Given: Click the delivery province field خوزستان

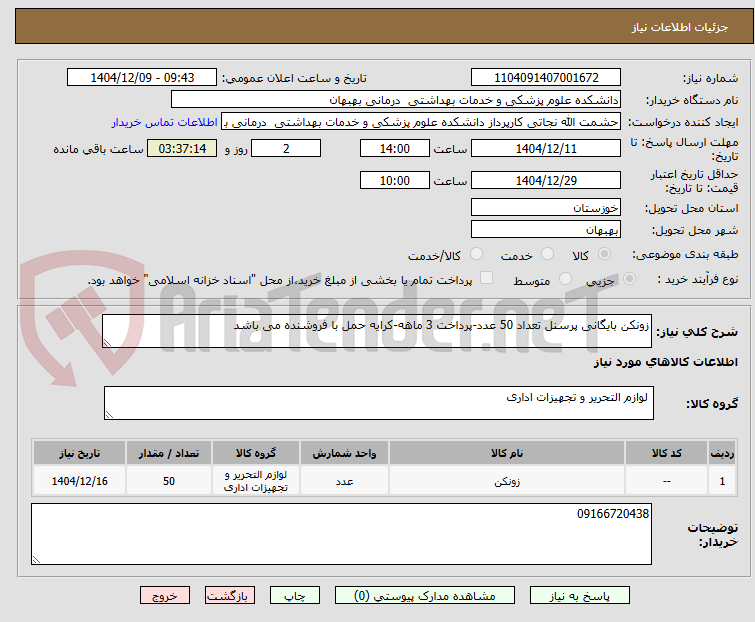Looking at the screenshot, I should [x=546, y=207].
